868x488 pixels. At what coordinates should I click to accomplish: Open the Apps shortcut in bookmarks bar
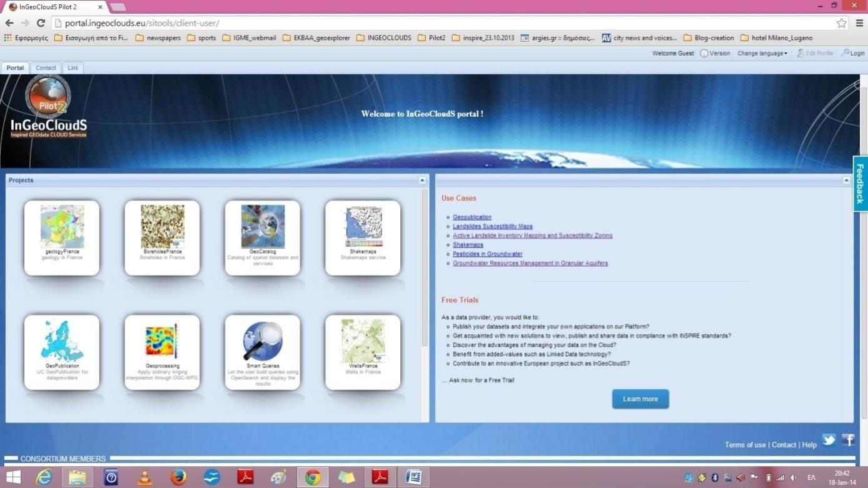pos(26,37)
